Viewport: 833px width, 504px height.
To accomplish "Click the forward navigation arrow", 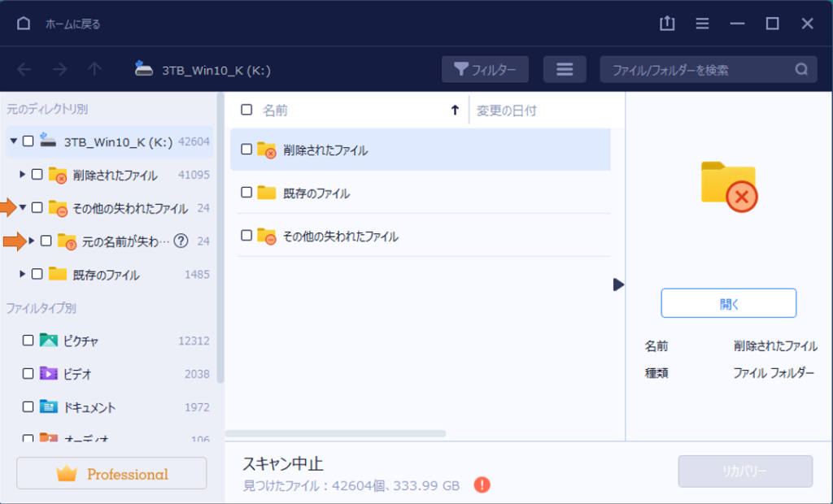I will (x=59, y=69).
